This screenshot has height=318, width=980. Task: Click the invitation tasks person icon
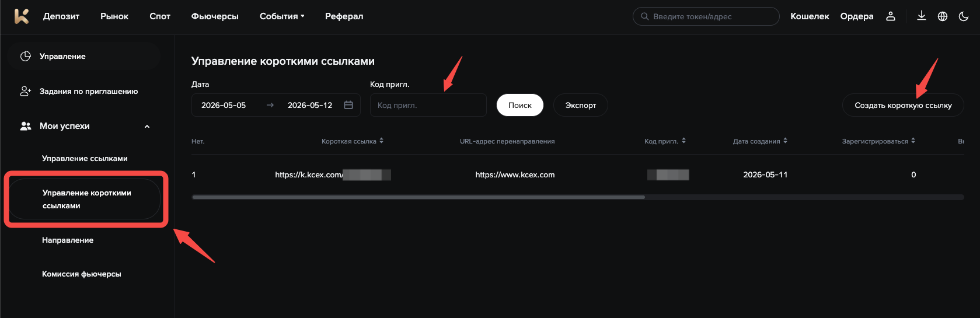[26, 91]
